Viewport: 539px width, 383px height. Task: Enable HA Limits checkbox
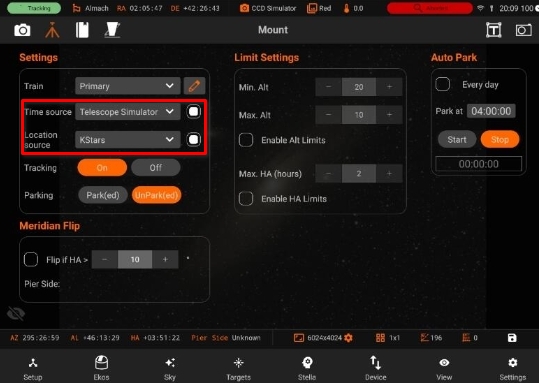246,198
